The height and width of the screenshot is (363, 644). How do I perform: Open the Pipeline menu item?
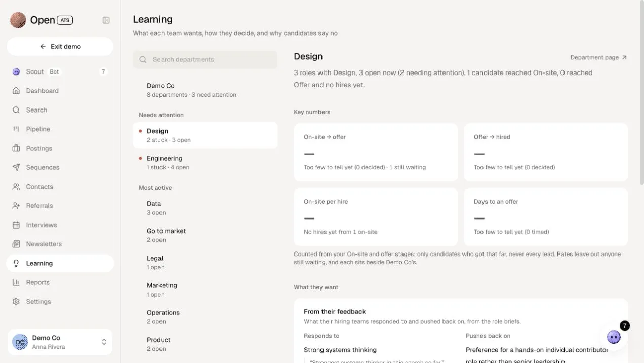point(60,129)
